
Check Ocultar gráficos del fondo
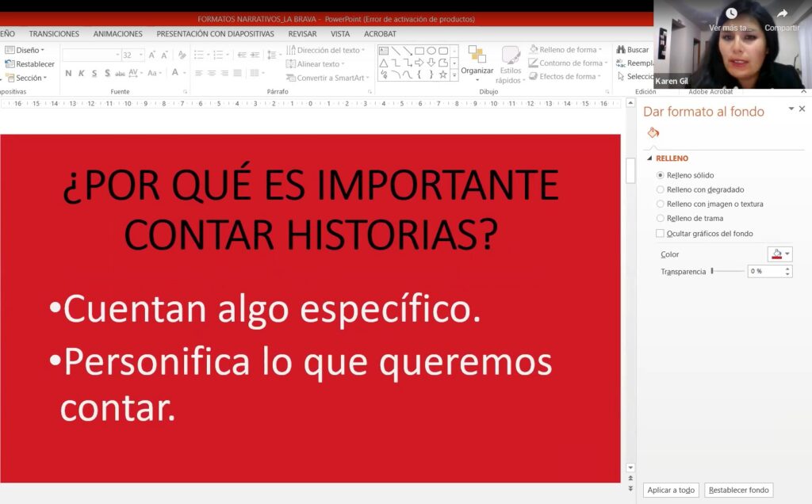661,234
